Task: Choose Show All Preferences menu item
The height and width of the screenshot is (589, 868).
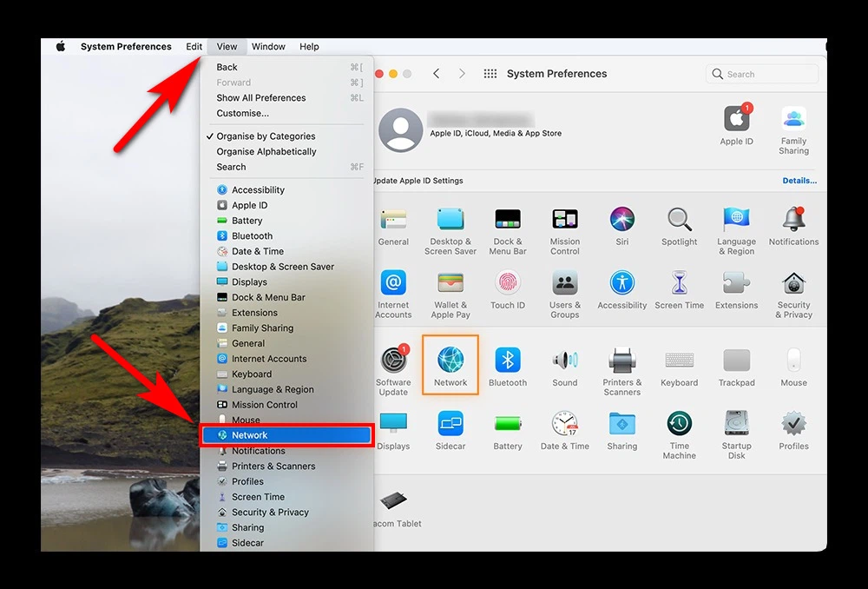Action: (286, 97)
